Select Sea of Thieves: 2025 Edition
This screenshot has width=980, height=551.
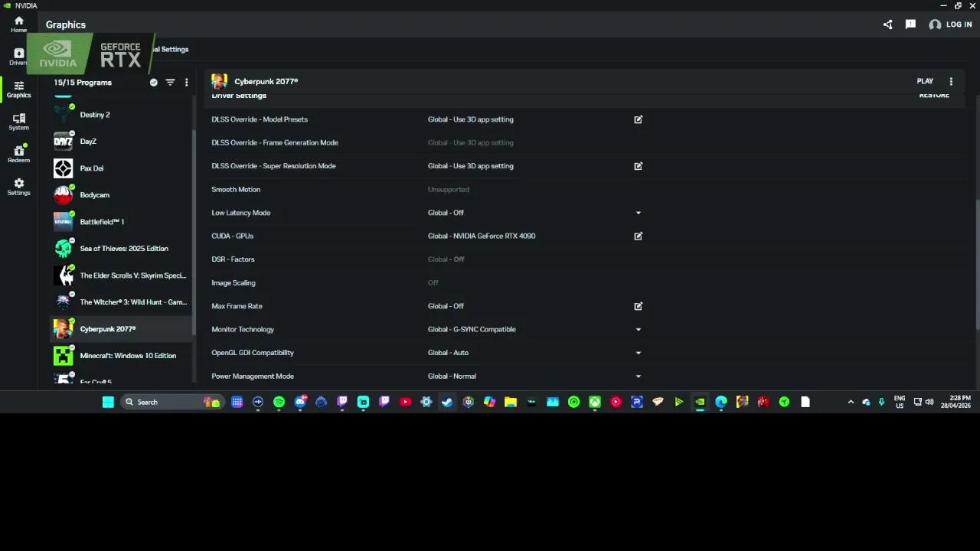[x=121, y=249]
